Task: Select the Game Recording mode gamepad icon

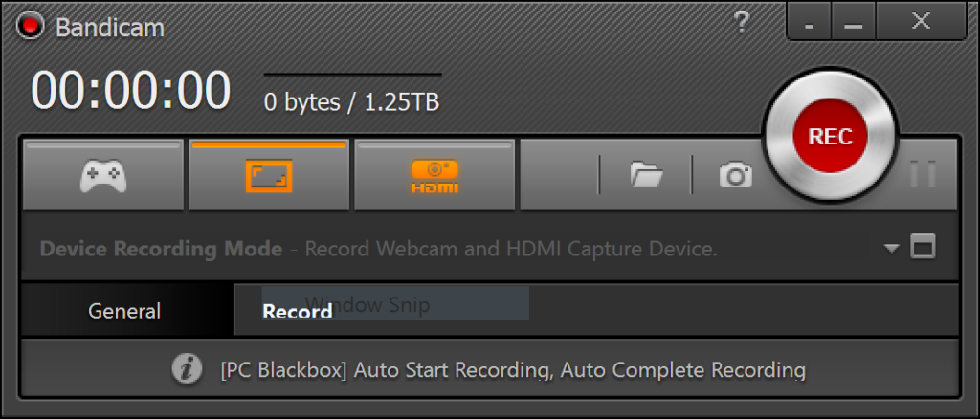Action: [103, 175]
